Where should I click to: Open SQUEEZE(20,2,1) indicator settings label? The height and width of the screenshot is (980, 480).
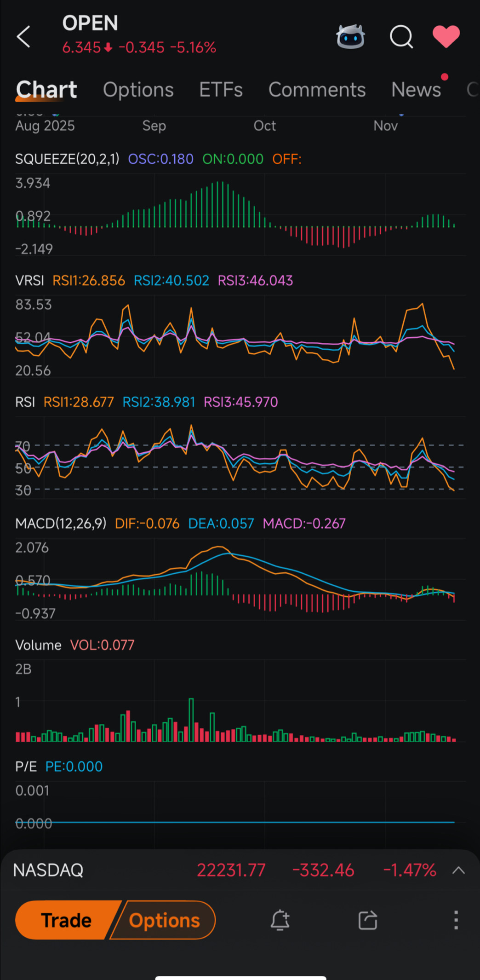point(67,159)
